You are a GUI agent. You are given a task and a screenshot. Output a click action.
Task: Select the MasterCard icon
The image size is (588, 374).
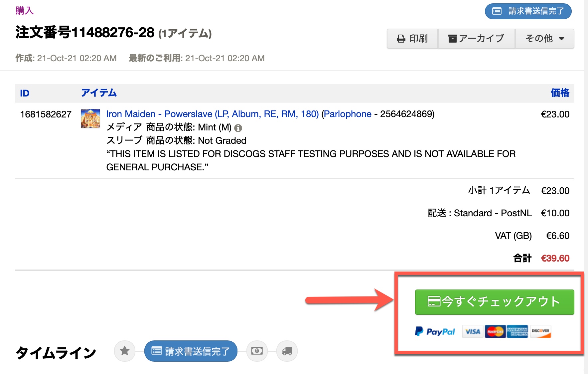pos(495,331)
